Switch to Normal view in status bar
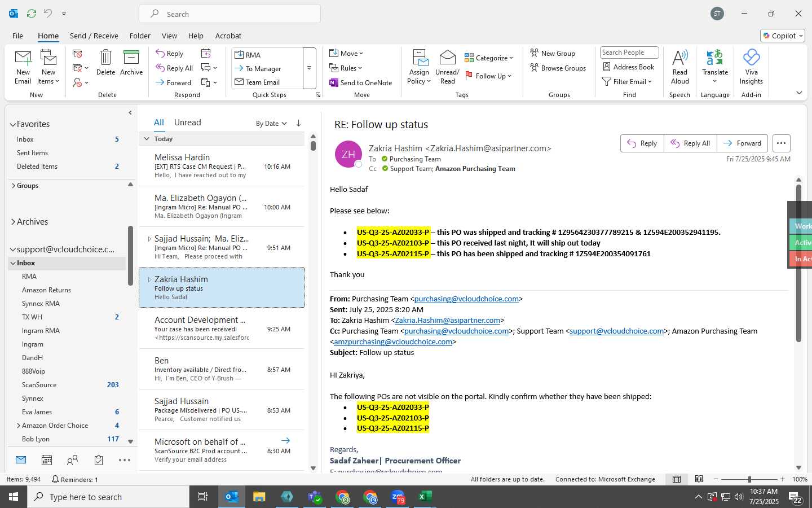Screen dimensions: 812x508 677,479
